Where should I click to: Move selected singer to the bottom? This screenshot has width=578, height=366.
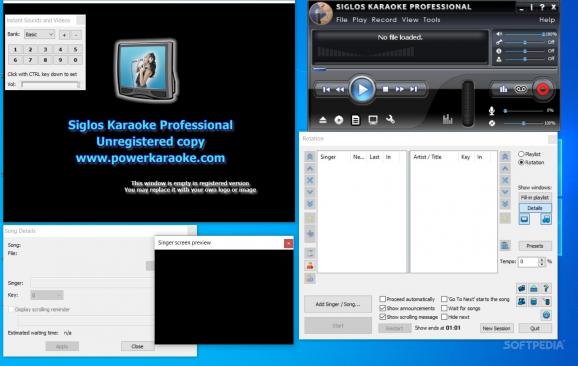pos(310,204)
